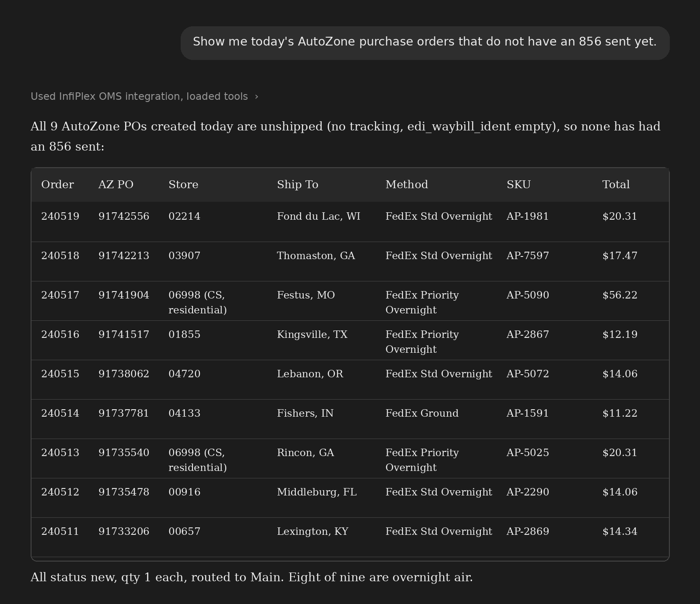Viewport: 700px width, 604px height.
Task: Select order number 240519
Action: click(60, 217)
